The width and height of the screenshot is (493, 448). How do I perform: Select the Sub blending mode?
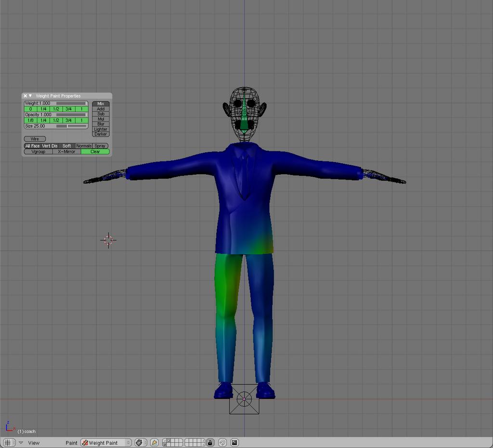coord(101,114)
